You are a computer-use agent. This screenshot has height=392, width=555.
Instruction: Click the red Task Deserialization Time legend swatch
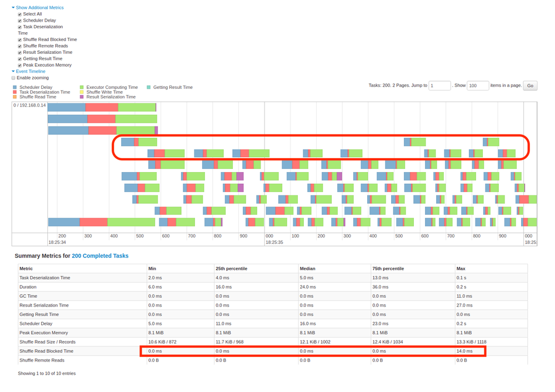tap(15, 92)
